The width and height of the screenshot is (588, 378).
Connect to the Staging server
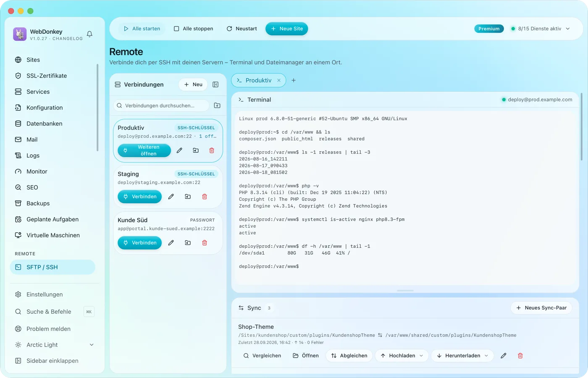[139, 197]
